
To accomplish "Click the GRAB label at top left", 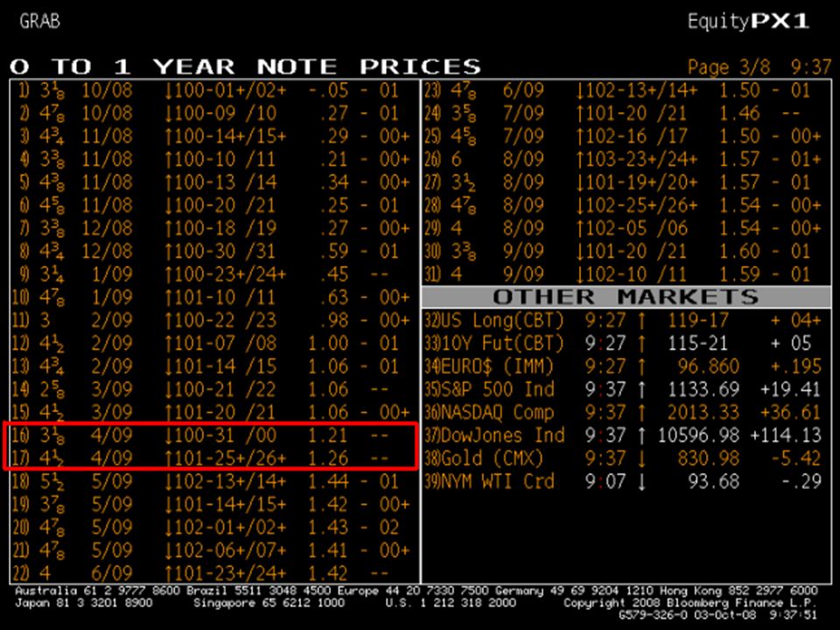I will 39,21.
